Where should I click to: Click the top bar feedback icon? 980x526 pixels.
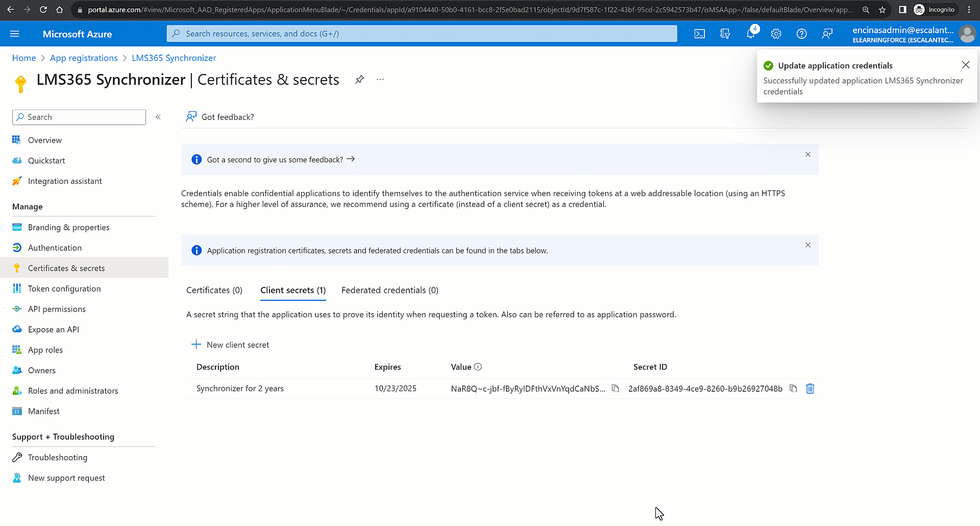point(827,34)
